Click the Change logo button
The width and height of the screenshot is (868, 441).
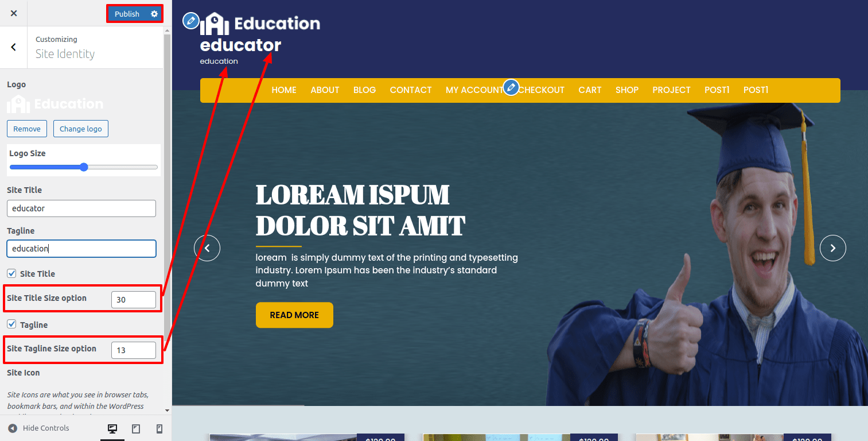(x=80, y=129)
